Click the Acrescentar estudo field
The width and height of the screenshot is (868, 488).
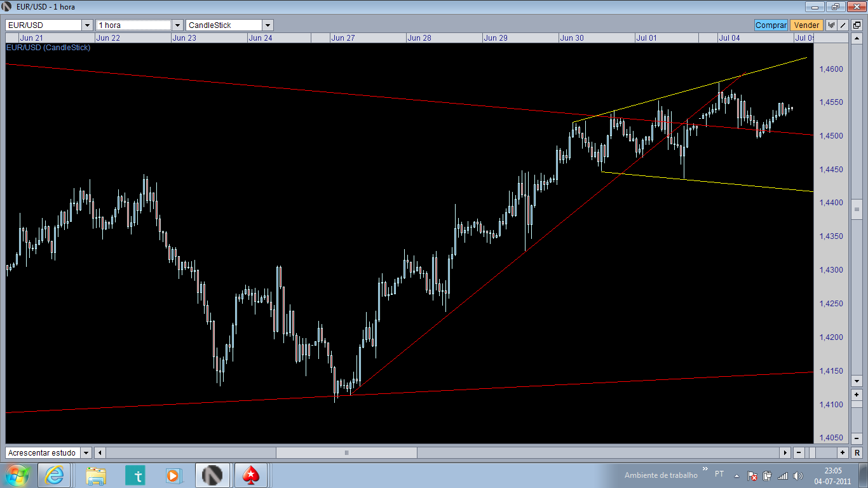point(43,452)
